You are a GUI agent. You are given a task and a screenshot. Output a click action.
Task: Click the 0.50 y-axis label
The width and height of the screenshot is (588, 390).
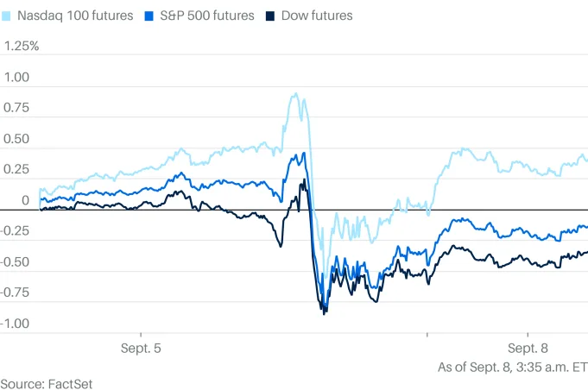16,139
